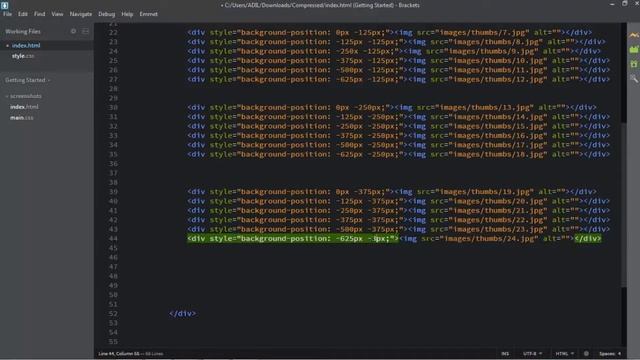The image size is (640, 360).
Task: Click the Working Files header label
Action: pyautogui.click(x=23, y=31)
